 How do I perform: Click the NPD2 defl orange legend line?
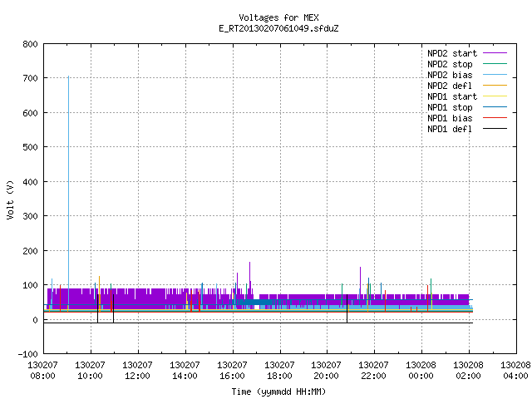495,86
